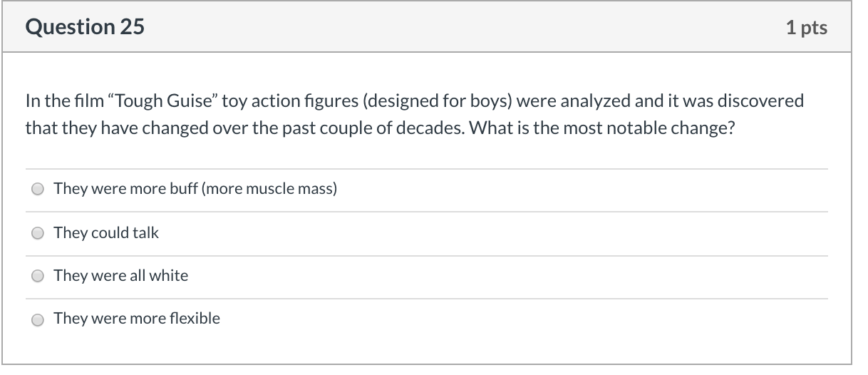Click the "Question 25" heading
The image size is (868, 375).
coord(85,27)
